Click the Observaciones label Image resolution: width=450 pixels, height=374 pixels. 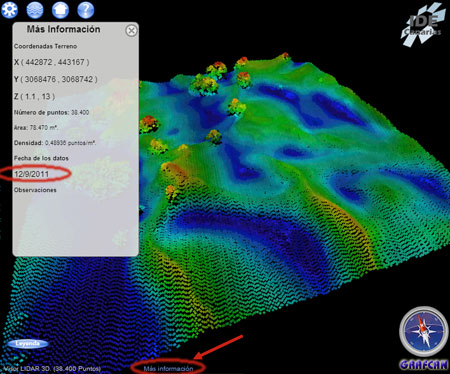(35, 190)
